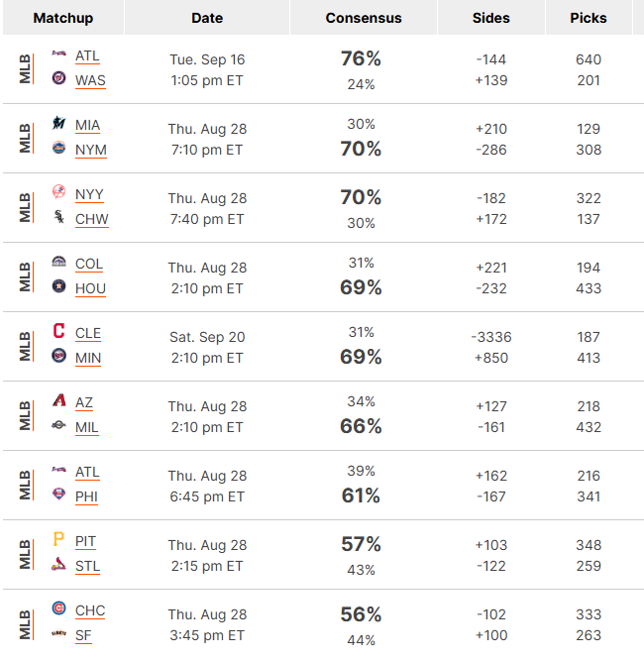
Task: Open the MIN team link
Action: point(88,358)
